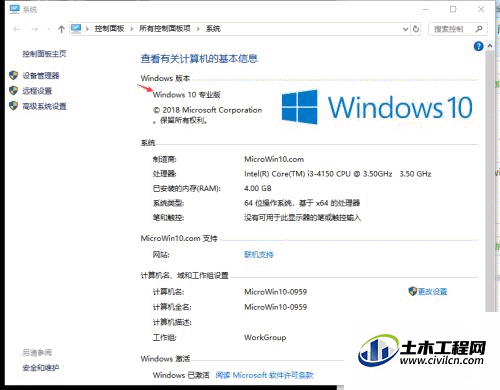Viewport: 500px width, 390px height.
Task: Click the '4.00 GB' RAM value
Action: [258, 188]
